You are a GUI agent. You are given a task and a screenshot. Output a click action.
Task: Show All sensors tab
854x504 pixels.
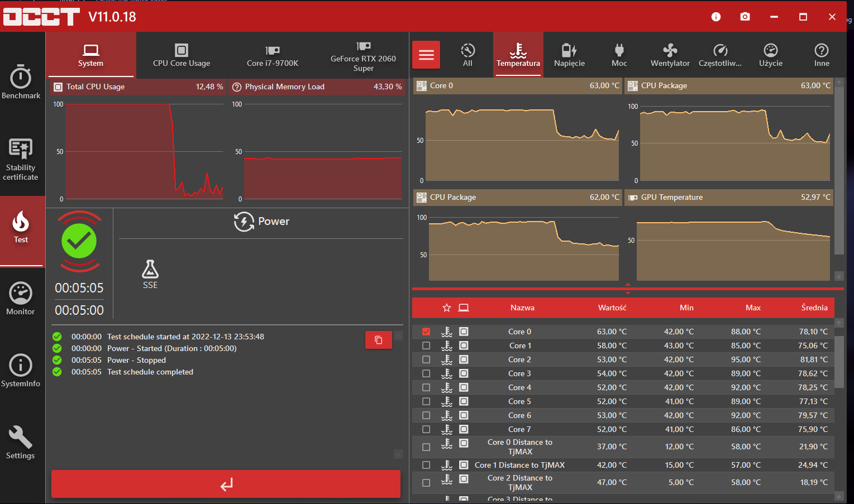(x=467, y=55)
